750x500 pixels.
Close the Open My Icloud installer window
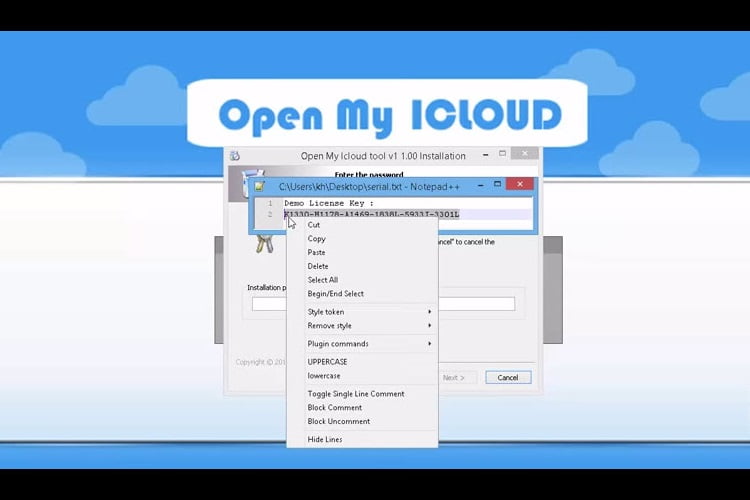click(x=525, y=154)
